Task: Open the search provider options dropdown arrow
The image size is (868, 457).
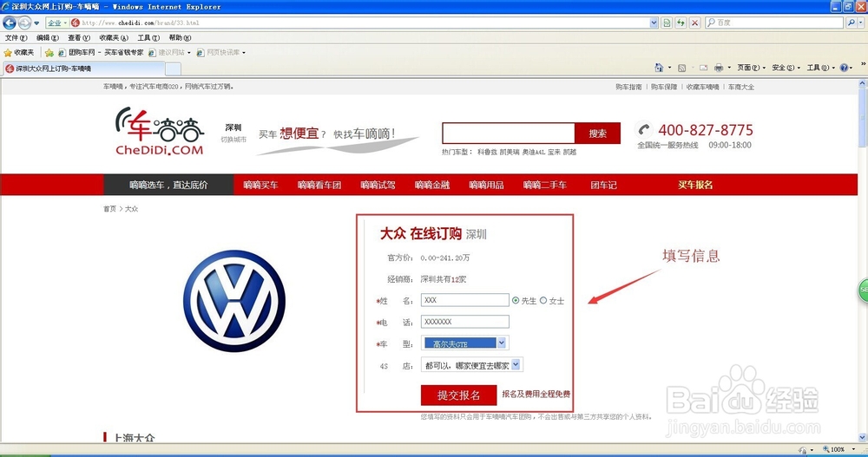Action: (861, 23)
